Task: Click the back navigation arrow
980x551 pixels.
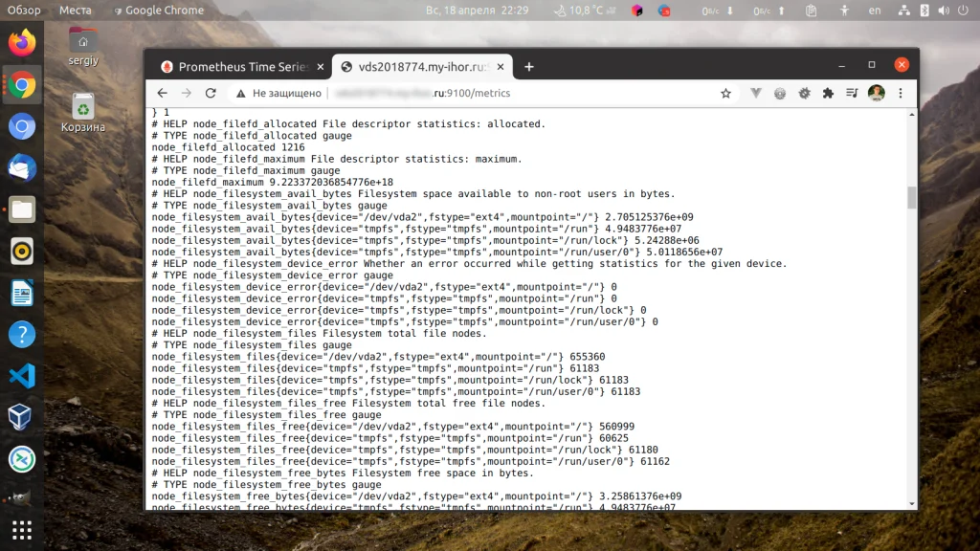Action: pyautogui.click(x=163, y=93)
